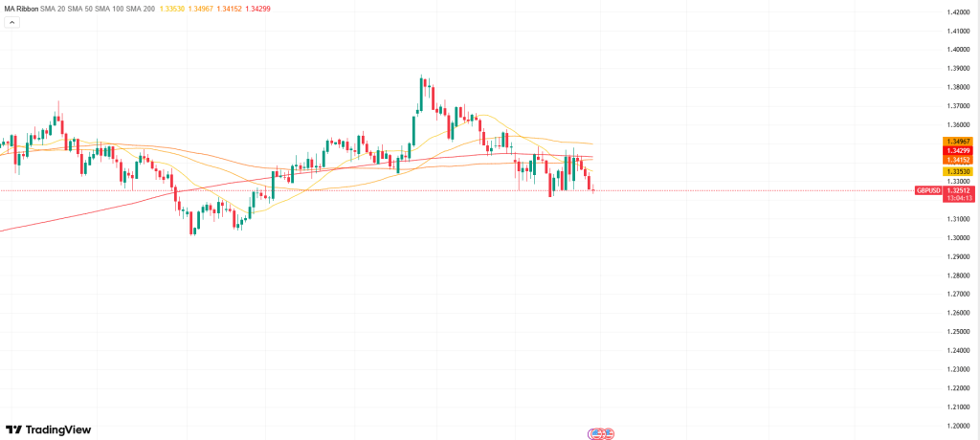980x440 pixels.
Task: Click the red 1.34299 price axis label
Action: pyautogui.click(x=959, y=150)
